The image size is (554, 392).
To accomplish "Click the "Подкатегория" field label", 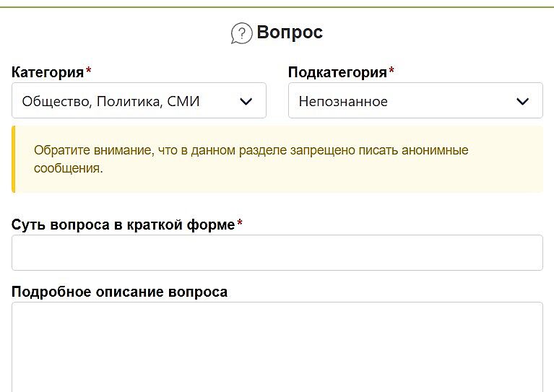I will click(x=337, y=72).
